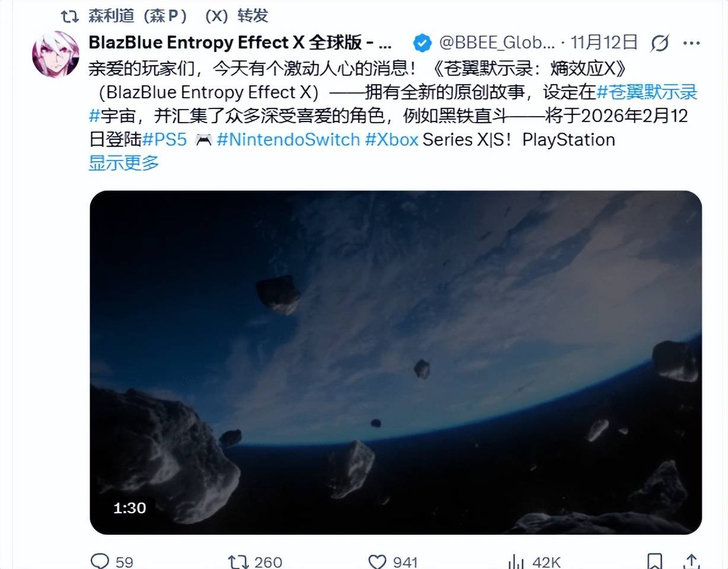
Task: Expand the post with 显示更多
Action: pyautogui.click(x=124, y=162)
